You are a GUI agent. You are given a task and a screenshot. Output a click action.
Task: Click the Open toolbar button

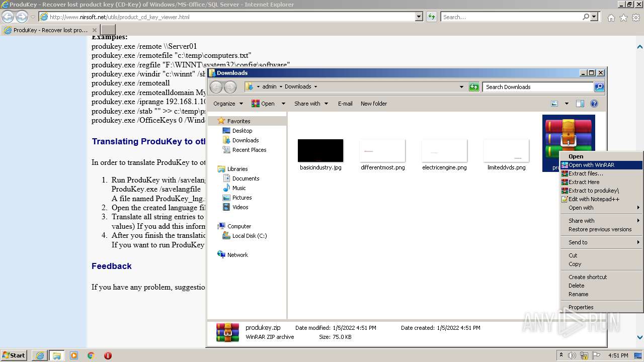point(263,104)
